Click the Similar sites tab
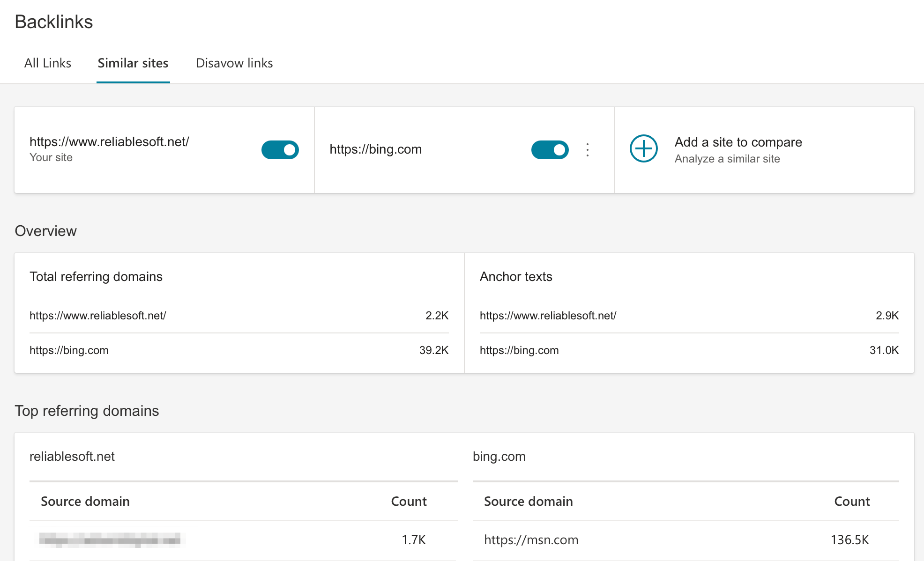Viewport: 924px width, 561px height. 132,63
